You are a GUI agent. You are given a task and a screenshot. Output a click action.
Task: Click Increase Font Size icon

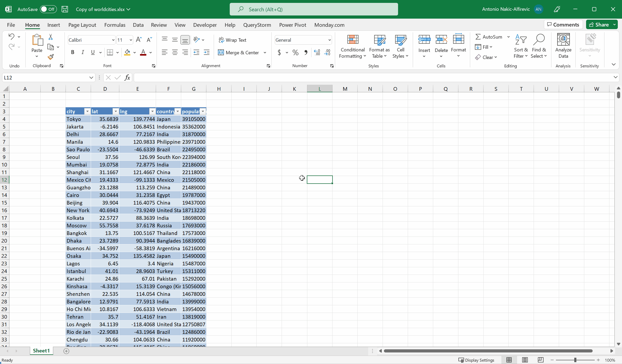(139, 40)
